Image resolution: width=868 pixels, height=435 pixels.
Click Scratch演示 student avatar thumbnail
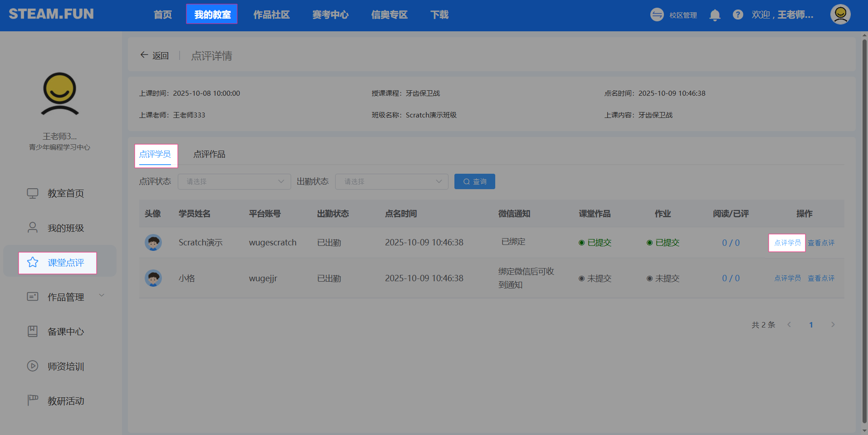[153, 243]
